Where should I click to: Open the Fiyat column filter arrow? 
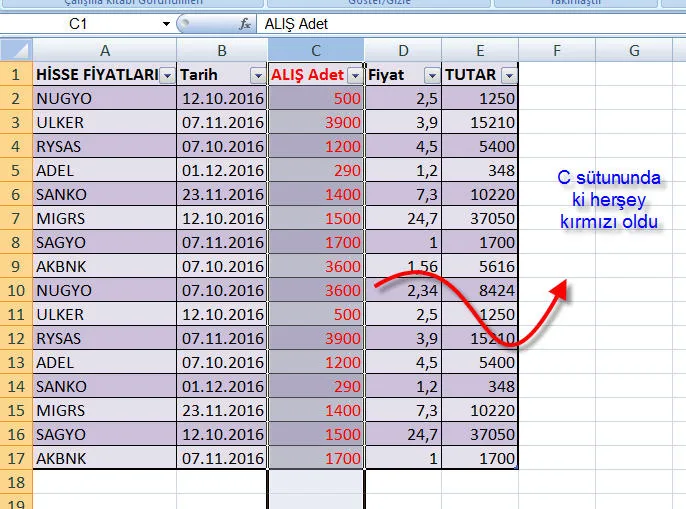pos(431,75)
